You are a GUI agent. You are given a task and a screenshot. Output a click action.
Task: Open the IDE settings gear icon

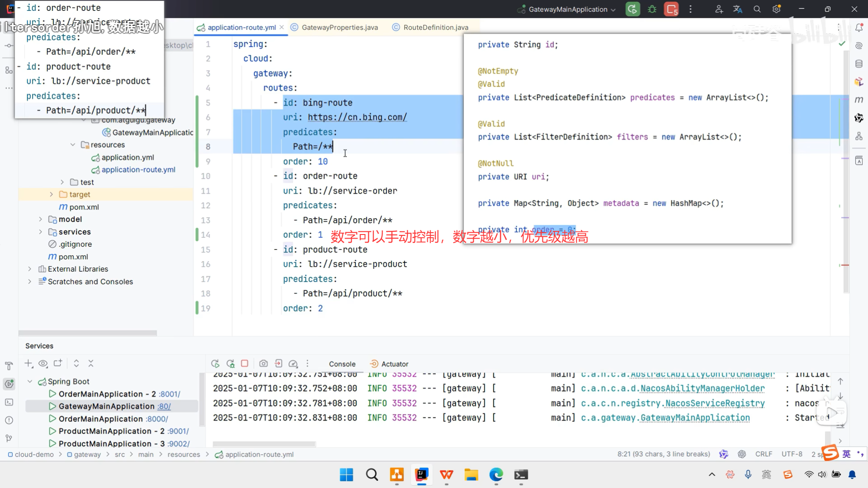[777, 9]
